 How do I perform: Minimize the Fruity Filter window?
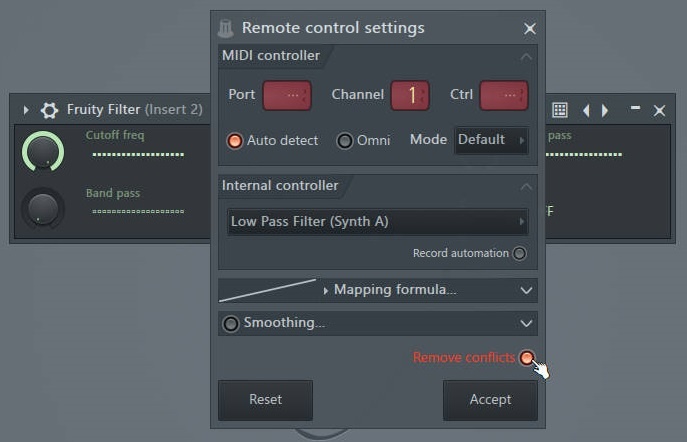point(635,108)
